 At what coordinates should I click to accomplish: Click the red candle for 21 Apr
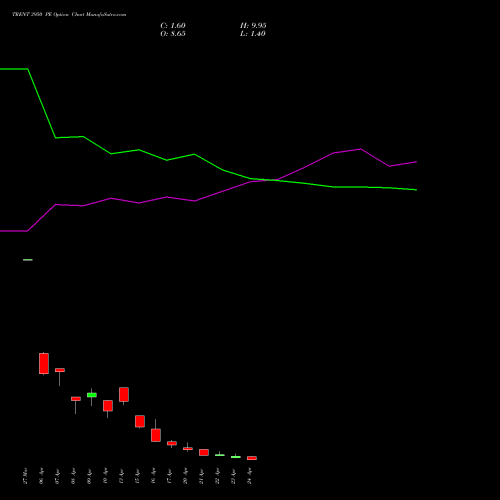[204, 452]
